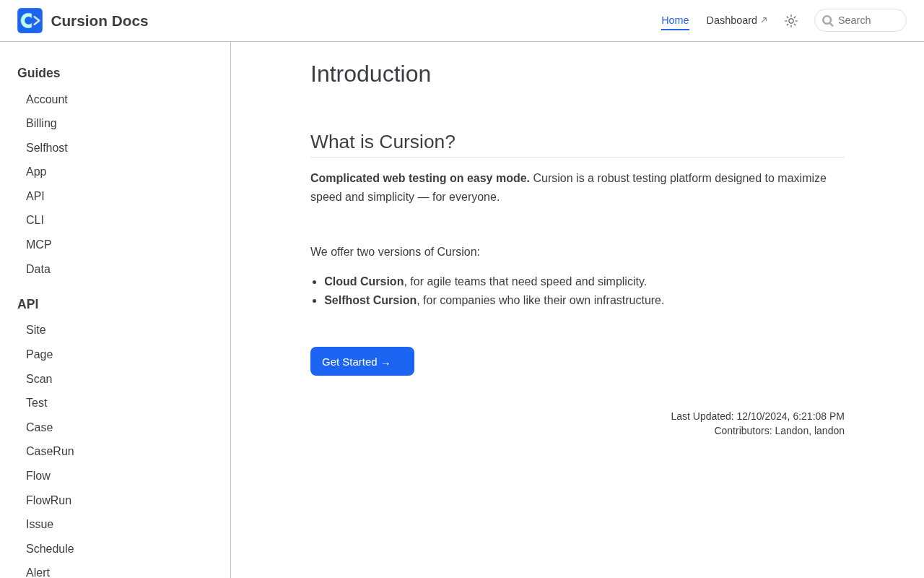924x578 pixels.
Task: Navigate to the Data guide
Action: (38, 269)
